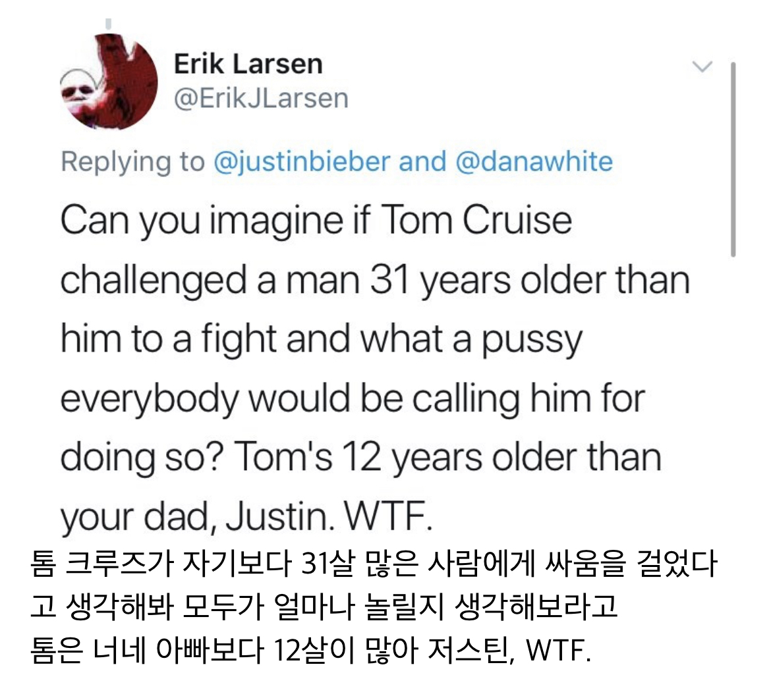Click the tweet line 'him to a fight'
Image resolution: width=771 pixels, height=700 pixels.
point(322,339)
